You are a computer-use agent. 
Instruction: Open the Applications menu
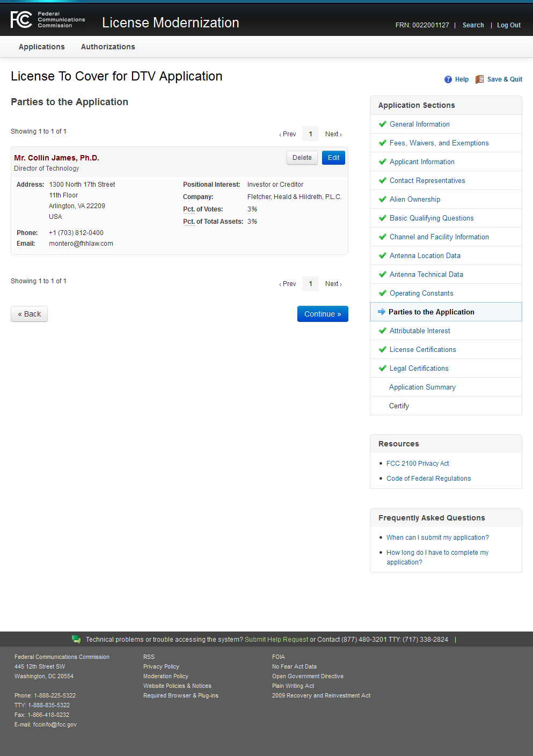(x=42, y=47)
